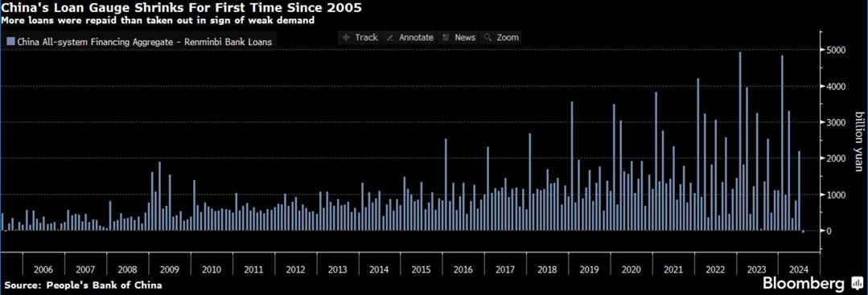The width and height of the screenshot is (868, 295).
Task: Click the 5000 y-axis label
Action: click(x=837, y=51)
